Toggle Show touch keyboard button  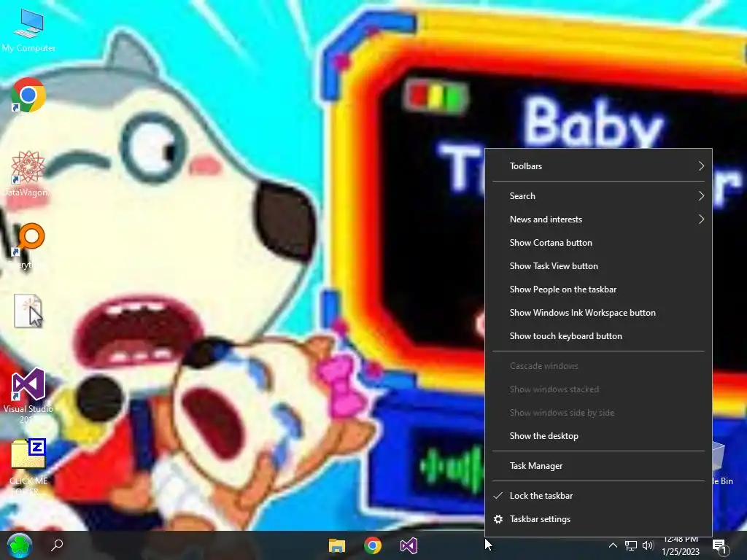(598, 336)
